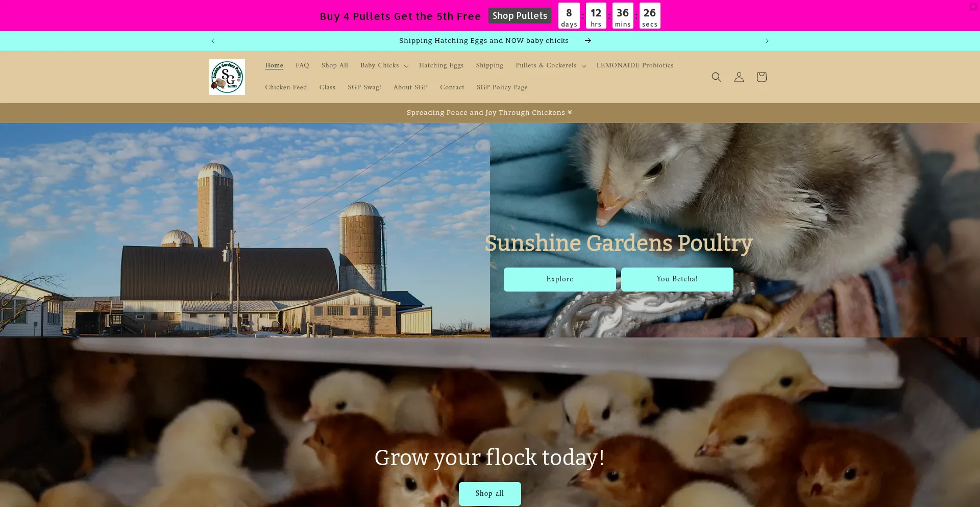Image resolution: width=980 pixels, height=507 pixels.
Task: Open the Class menu item
Action: click(327, 87)
